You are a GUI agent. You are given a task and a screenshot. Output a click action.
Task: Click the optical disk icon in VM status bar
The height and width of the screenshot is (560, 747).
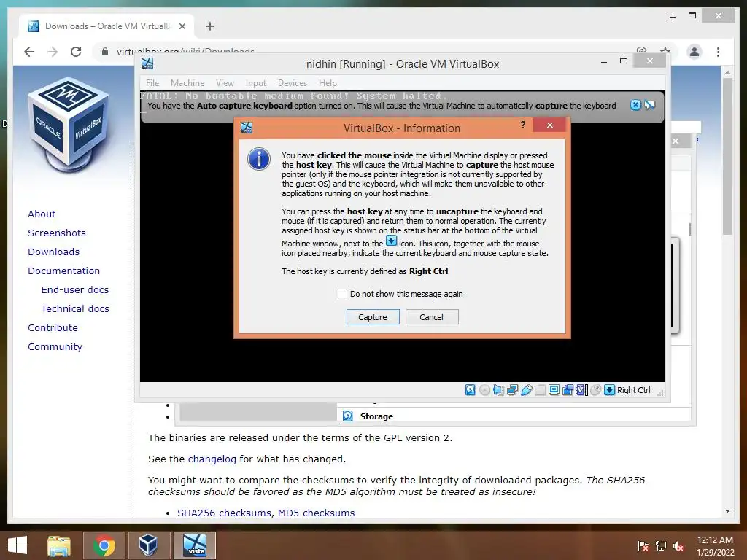pos(484,390)
